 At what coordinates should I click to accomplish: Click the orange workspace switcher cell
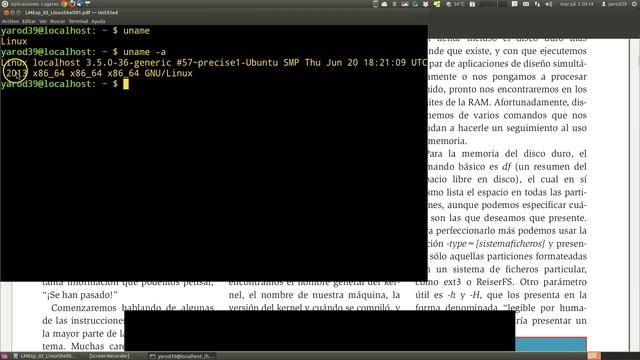pos(594,356)
